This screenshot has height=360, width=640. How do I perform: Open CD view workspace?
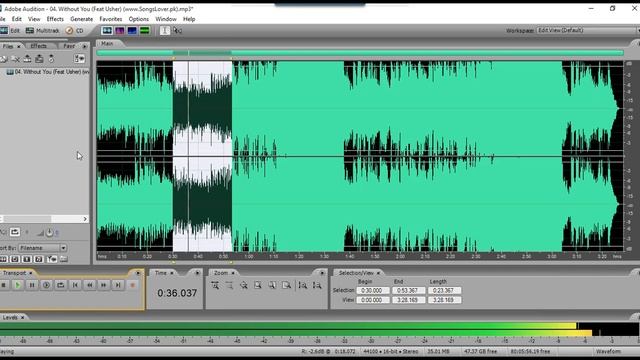pos(74,31)
